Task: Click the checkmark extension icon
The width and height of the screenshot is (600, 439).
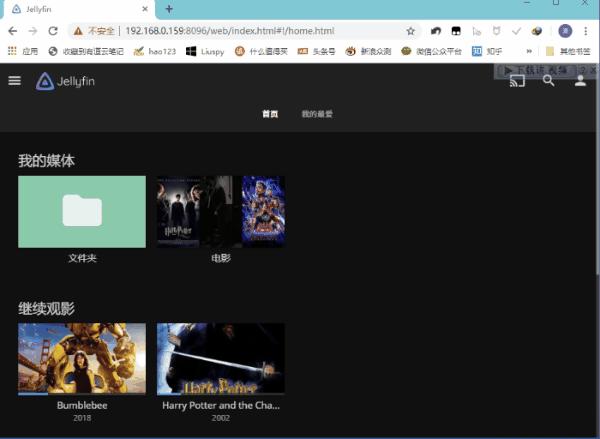Action: point(516,31)
